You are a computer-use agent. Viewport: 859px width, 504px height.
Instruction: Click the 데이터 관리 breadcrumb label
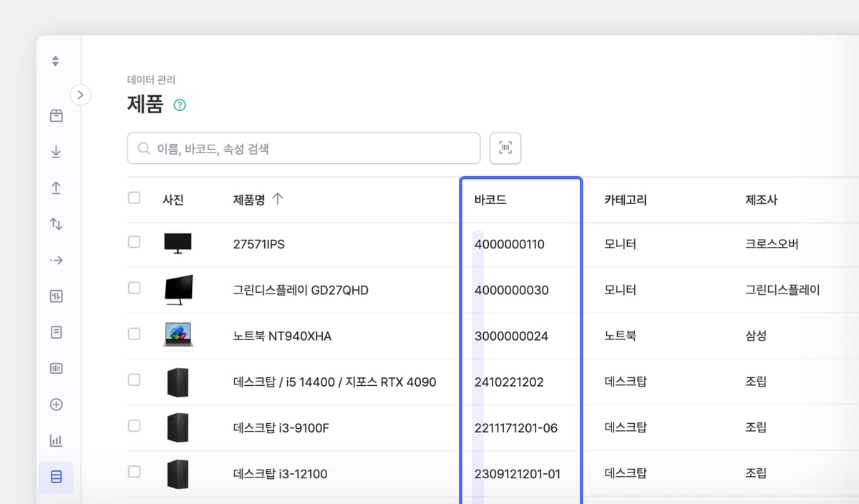coord(151,79)
